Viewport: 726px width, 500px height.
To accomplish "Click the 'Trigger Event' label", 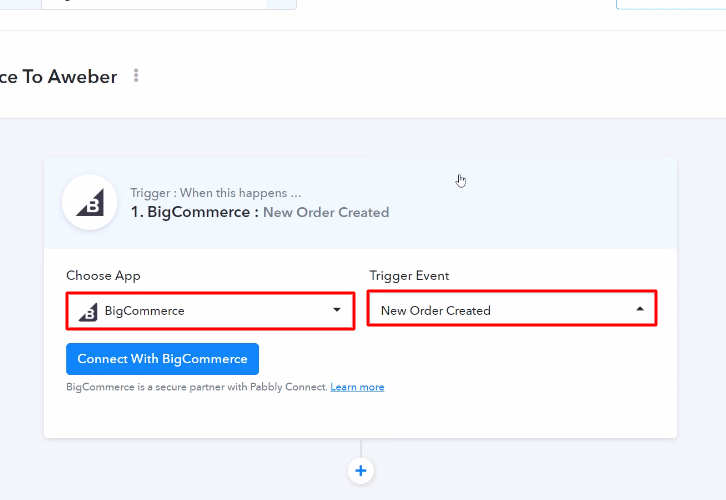I will tap(409, 275).
